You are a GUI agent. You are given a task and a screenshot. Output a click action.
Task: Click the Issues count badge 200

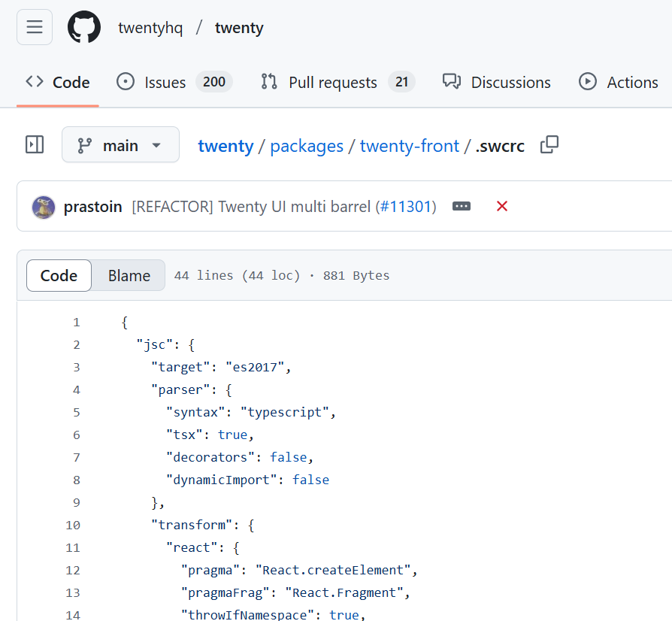pos(214,81)
